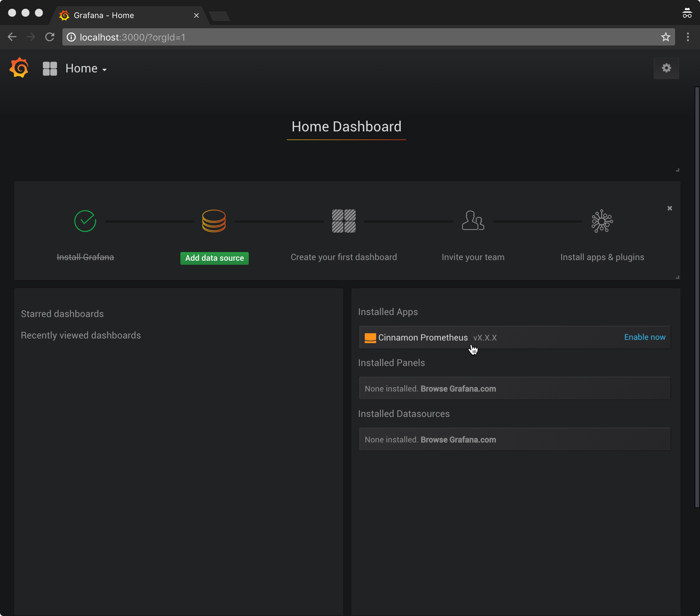
Task: Select Invite your team step
Action: pyautogui.click(x=473, y=257)
